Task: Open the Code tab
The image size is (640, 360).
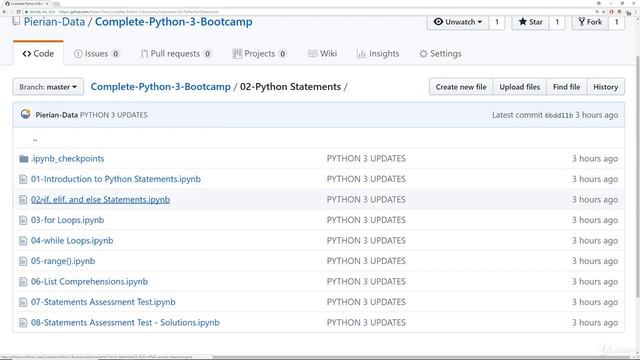Action: 38,53
